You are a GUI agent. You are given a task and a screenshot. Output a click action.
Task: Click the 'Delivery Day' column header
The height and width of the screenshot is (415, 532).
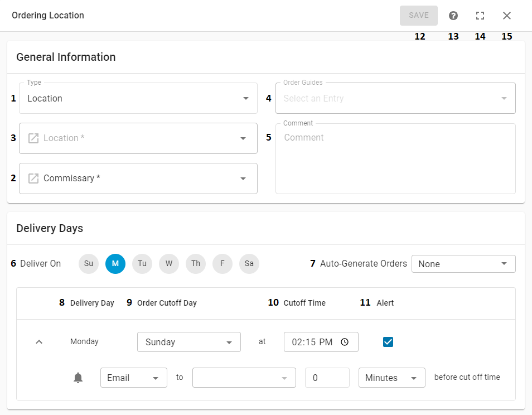[92, 303]
